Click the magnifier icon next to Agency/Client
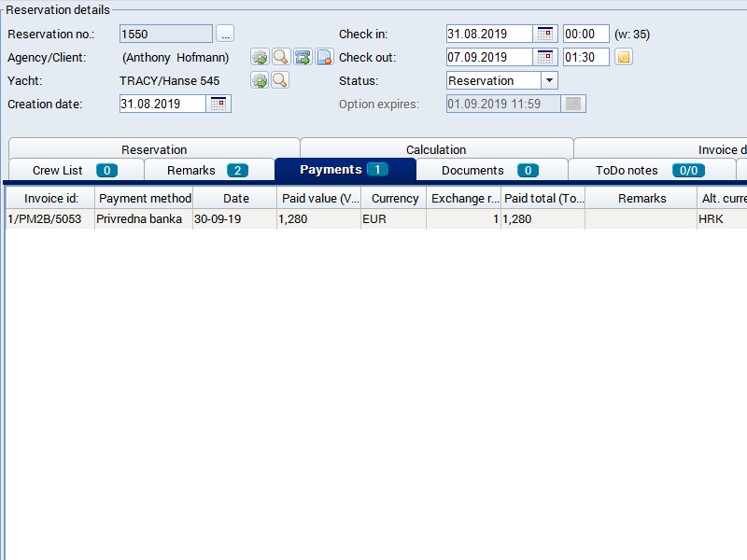 tap(280, 58)
